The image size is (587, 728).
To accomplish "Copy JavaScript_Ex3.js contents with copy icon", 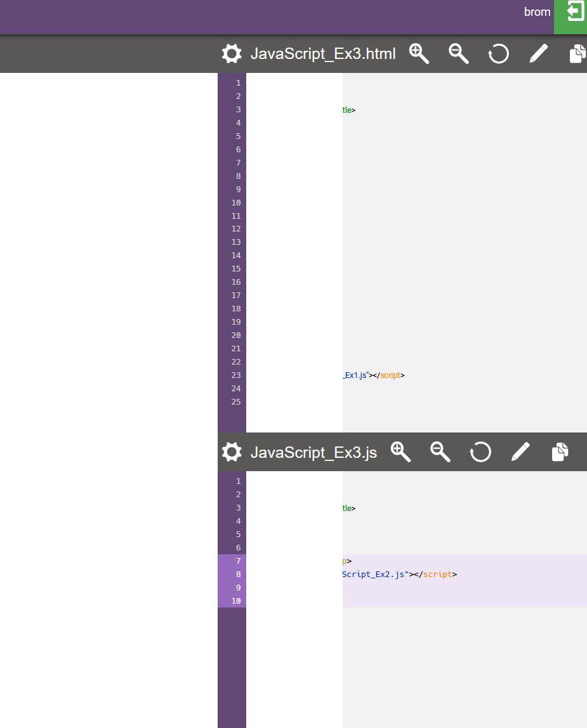I will point(560,452).
